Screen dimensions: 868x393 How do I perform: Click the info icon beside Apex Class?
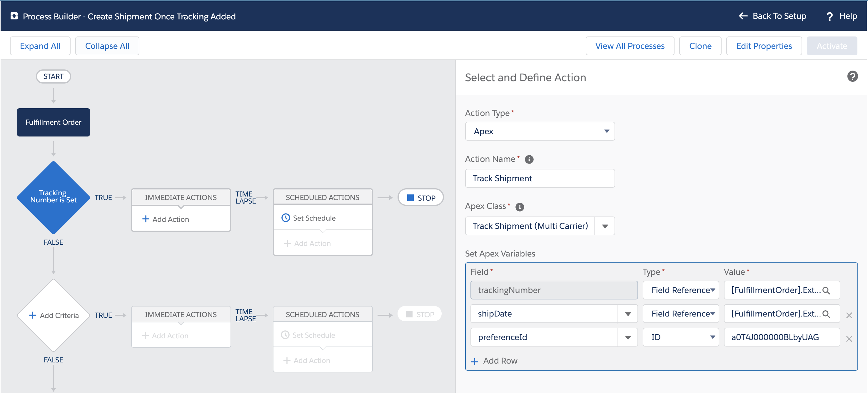[520, 207]
